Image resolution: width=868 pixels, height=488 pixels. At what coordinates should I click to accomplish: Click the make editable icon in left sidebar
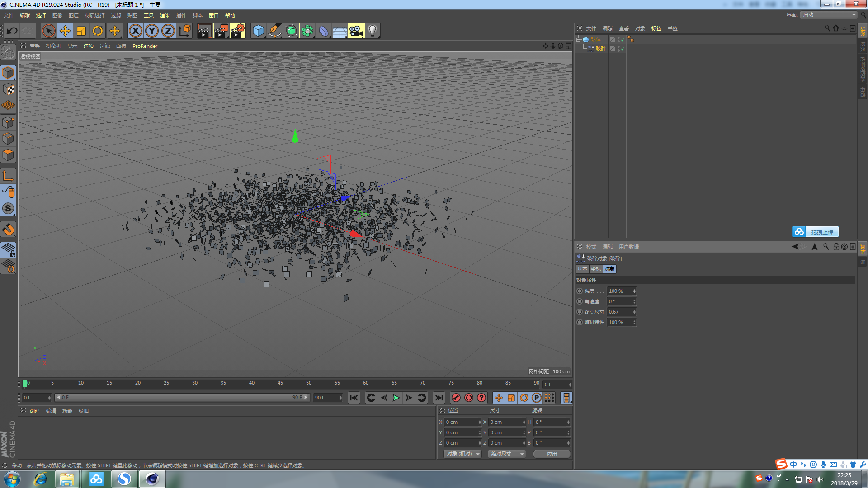click(8, 53)
